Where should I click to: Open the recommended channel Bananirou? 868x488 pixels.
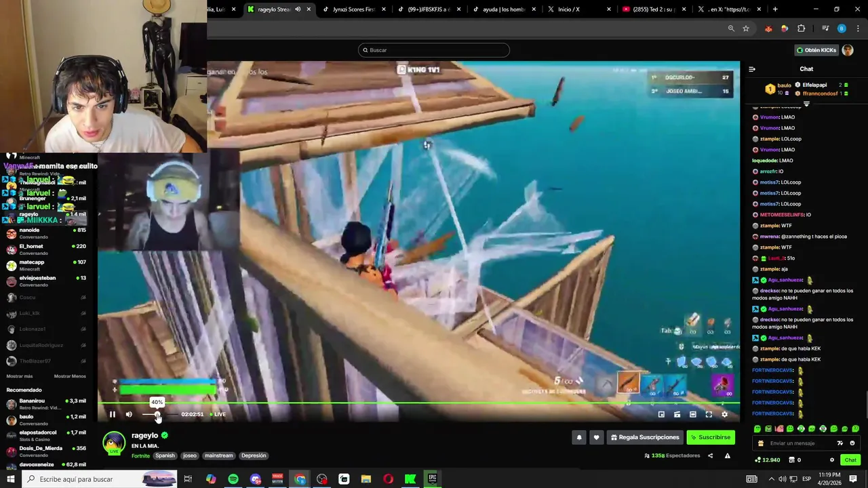[46, 404]
